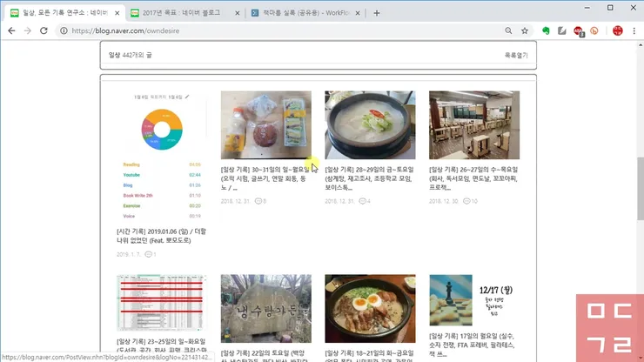Open the ramen bowl photo thumbnail
The image size is (644, 362).
point(370,309)
